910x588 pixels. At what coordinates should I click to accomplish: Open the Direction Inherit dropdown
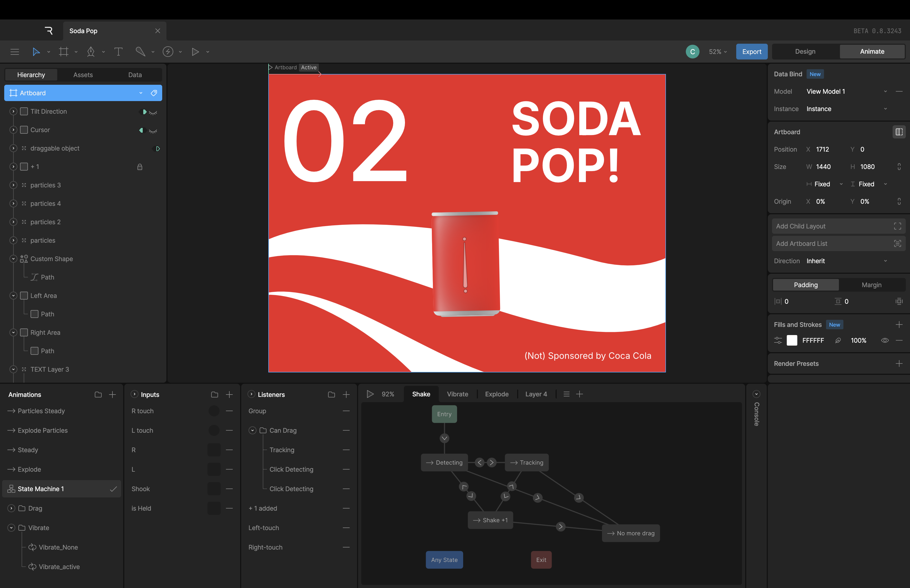847,261
